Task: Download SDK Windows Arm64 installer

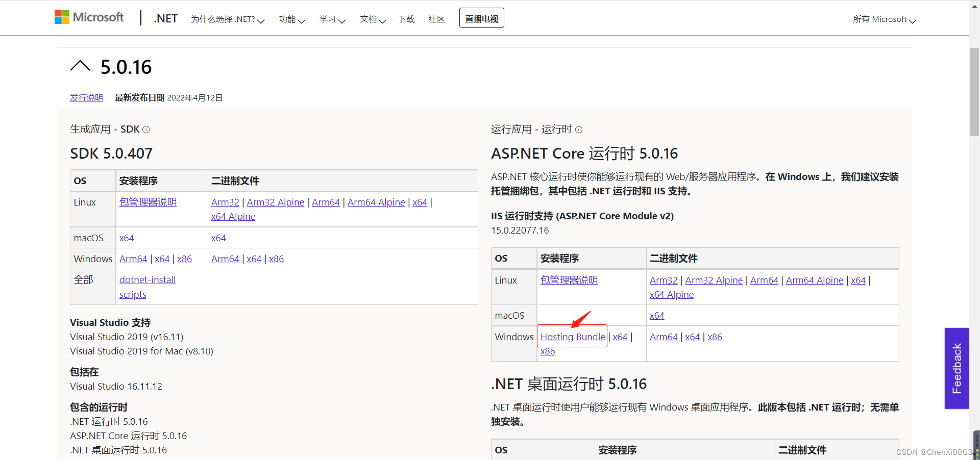Action: click(x=133, y=259)
